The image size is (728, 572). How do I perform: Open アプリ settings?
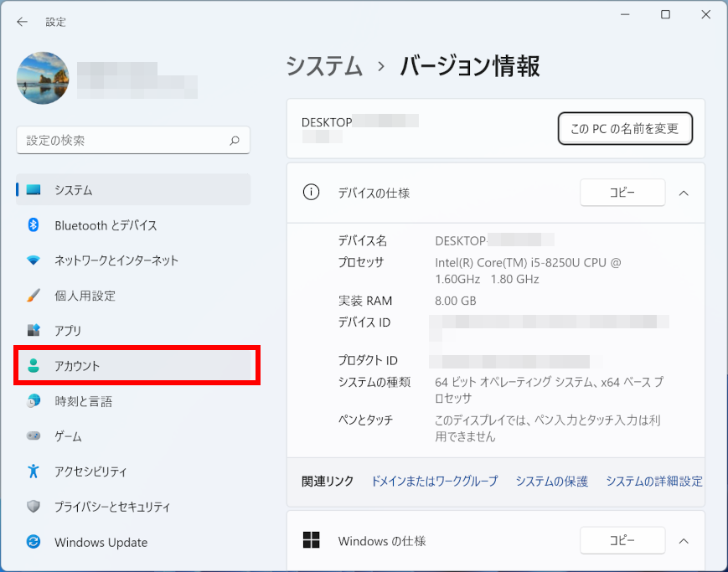(x=133, y=331)
